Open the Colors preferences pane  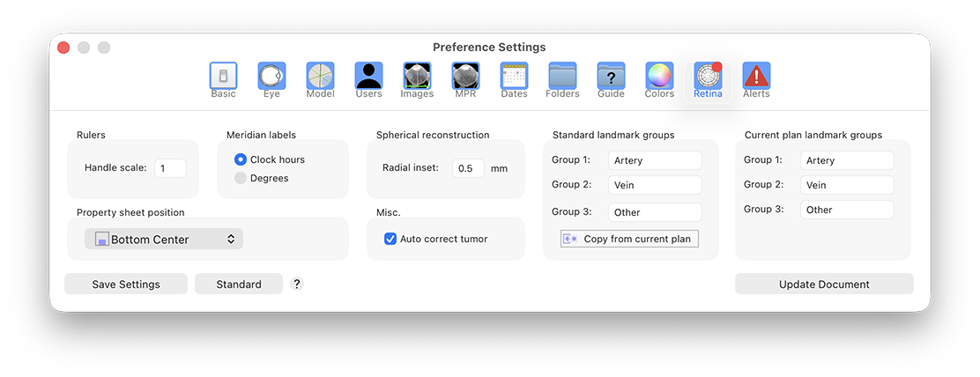tap(659, 78)
